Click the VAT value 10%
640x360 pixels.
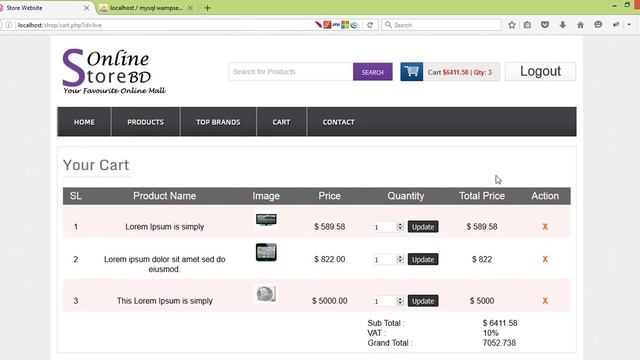point(491,333)
